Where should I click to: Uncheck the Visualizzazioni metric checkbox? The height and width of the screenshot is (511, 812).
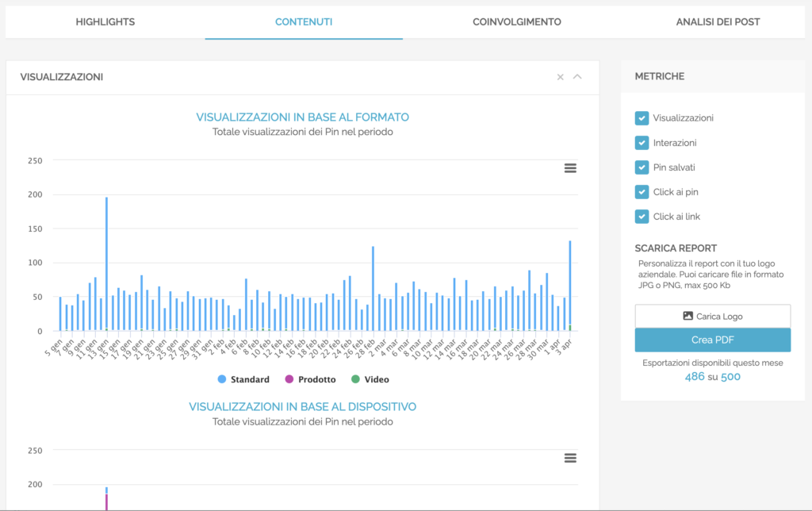[642, 118]
